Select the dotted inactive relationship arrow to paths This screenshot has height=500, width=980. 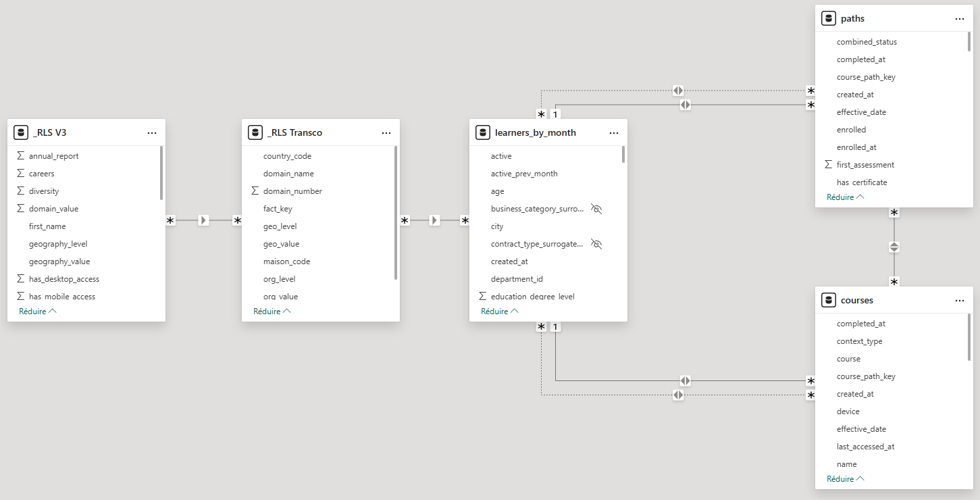coord(678,90)
